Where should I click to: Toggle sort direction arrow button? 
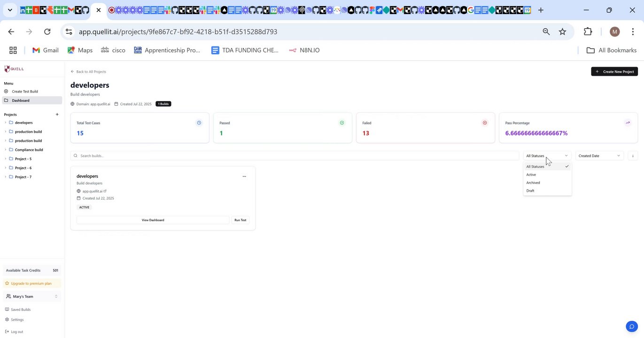tap(633, 156)
